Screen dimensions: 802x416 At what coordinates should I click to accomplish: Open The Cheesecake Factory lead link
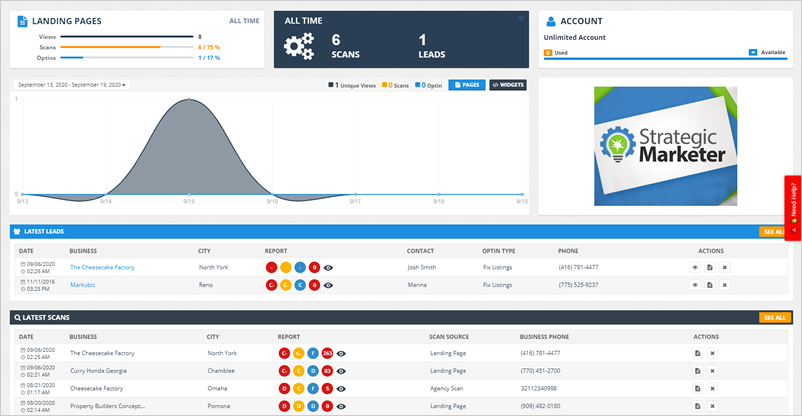click(x=102, y=267)
